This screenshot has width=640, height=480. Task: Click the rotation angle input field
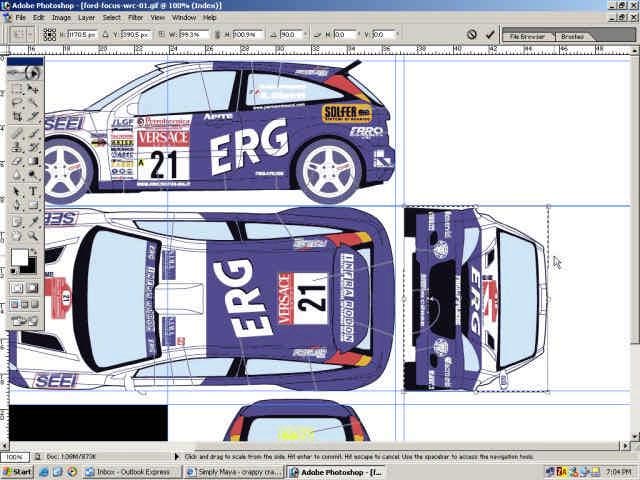[289, 34]
